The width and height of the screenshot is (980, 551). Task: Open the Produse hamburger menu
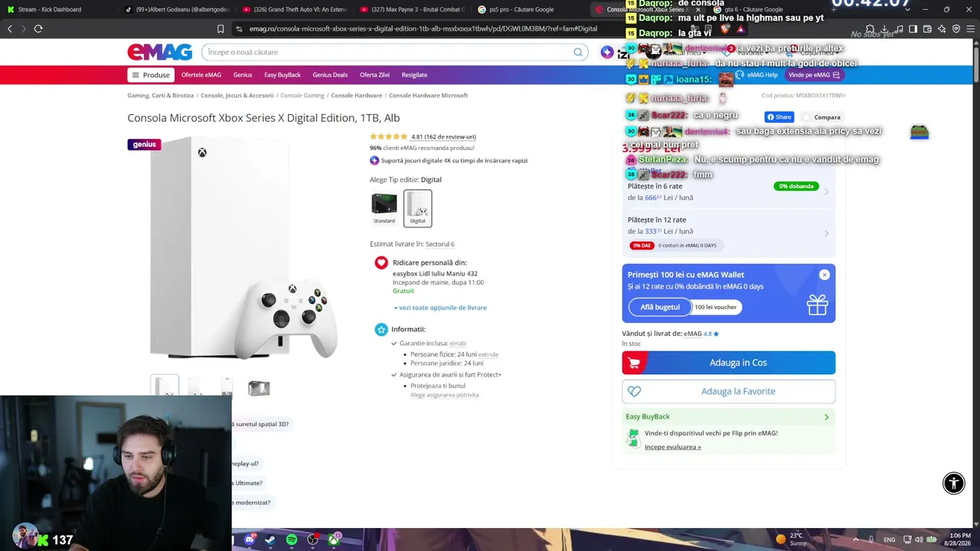[x=151, y=75]
